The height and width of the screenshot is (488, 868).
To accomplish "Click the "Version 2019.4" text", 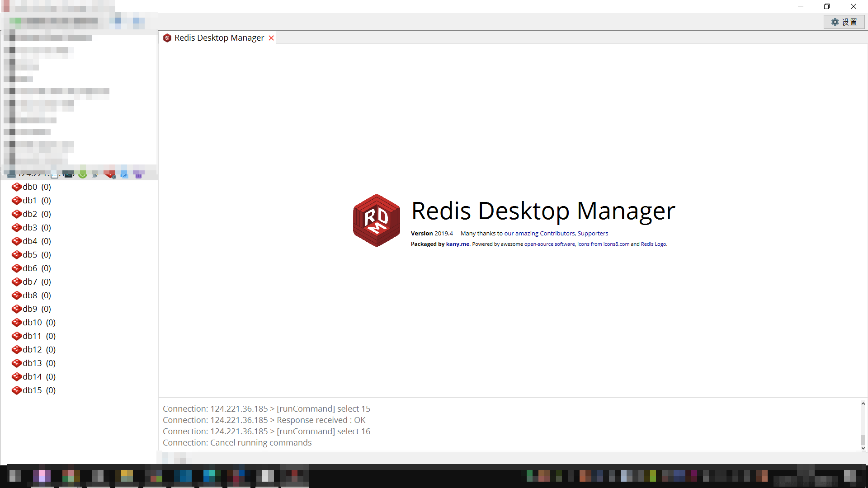I will [x=432, y=234].
